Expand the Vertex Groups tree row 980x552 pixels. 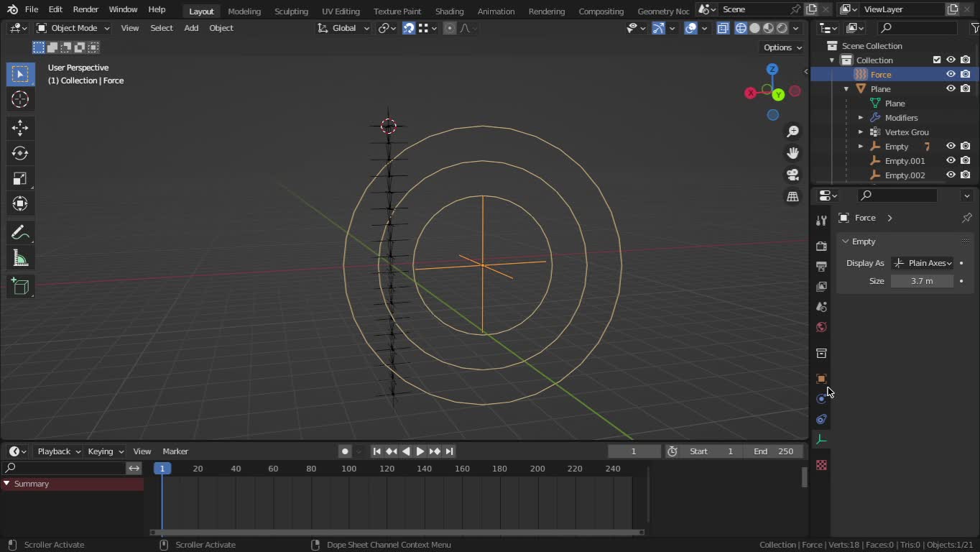[x=860, y=132]
